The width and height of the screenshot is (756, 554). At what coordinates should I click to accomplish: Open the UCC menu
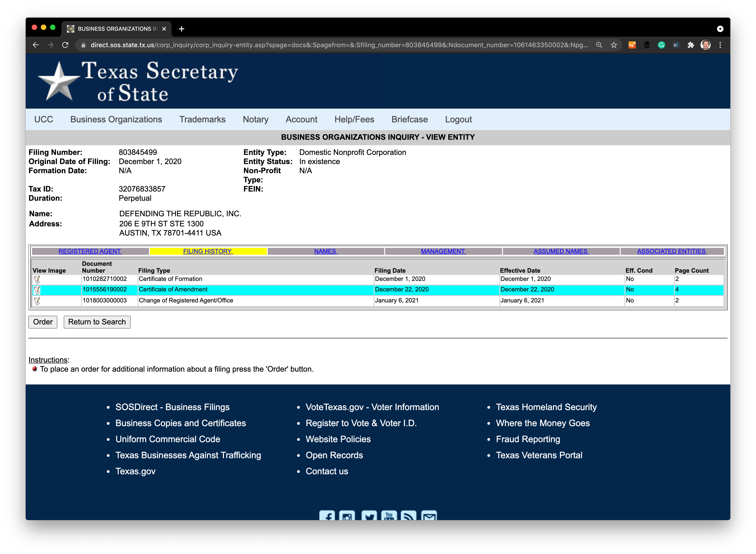pos(44,119)
